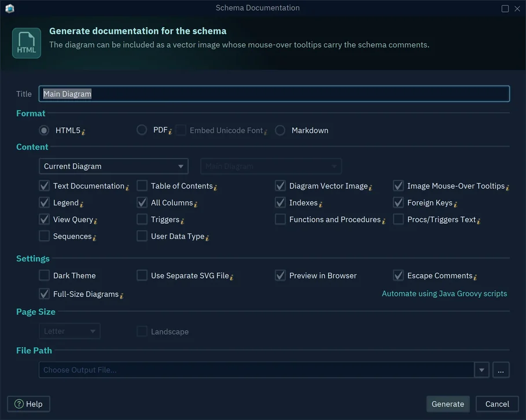Select the PDF format radio button

coord(142,130)
